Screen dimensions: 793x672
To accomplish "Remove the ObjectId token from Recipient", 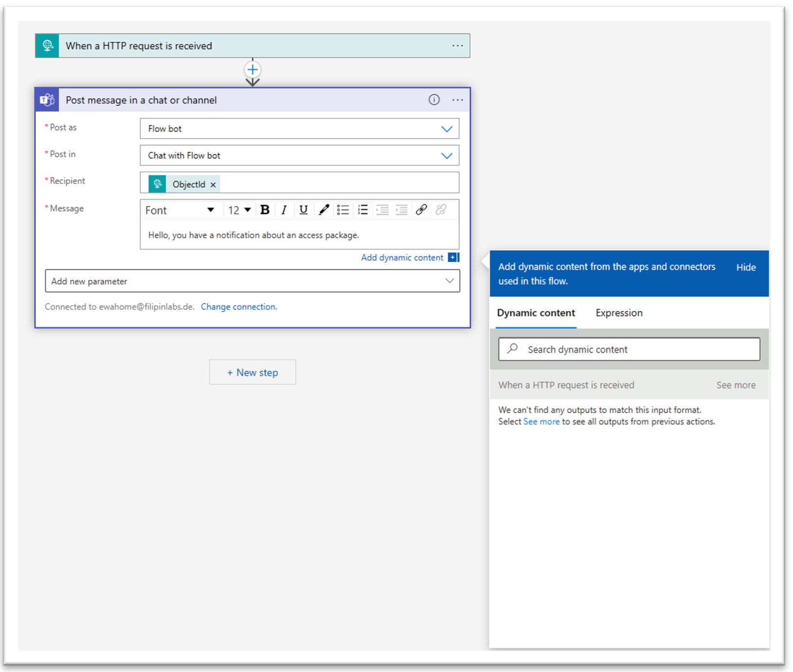I will click(213, 184).
